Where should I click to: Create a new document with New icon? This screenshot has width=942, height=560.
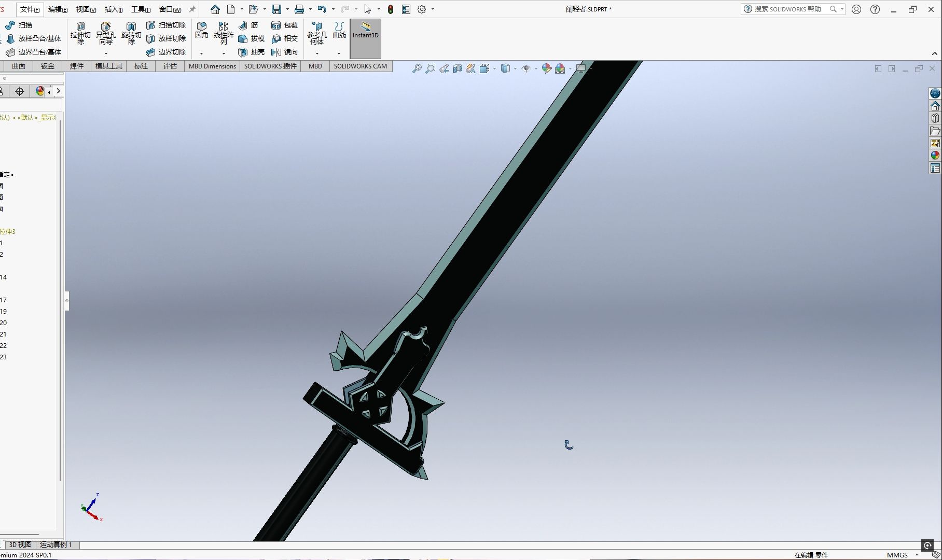[231, 9]
